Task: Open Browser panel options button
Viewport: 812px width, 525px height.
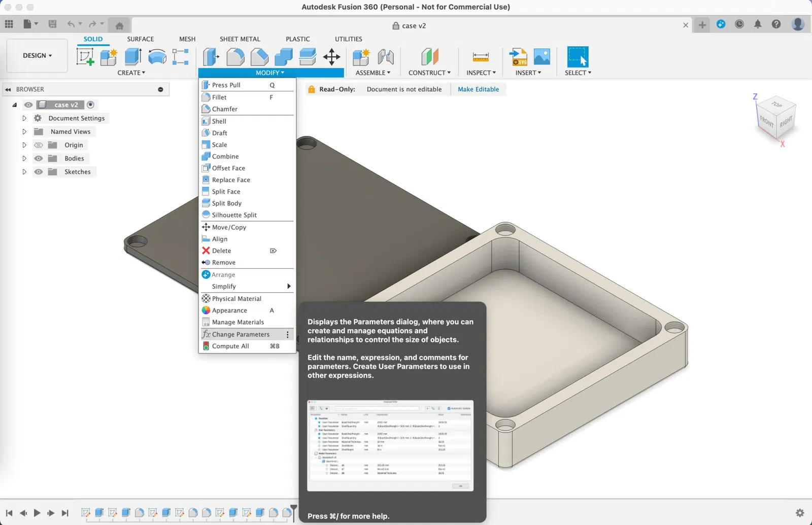Action: [x=160, y=89]
